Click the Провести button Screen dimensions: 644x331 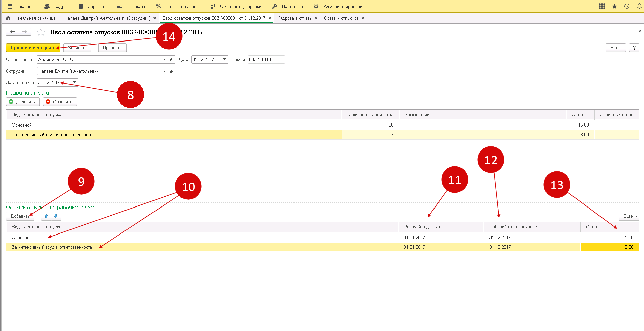point(112,48)
